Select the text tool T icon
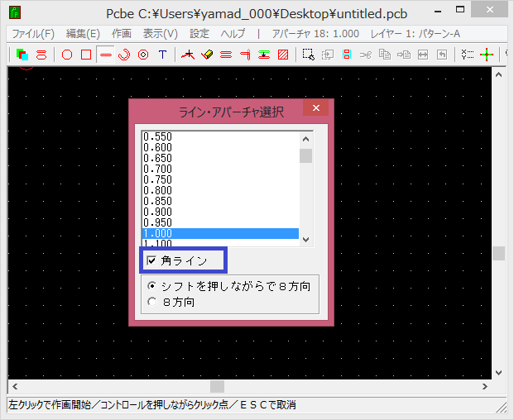The height and width of the screenshot is (420, 514). pos(162,55)
